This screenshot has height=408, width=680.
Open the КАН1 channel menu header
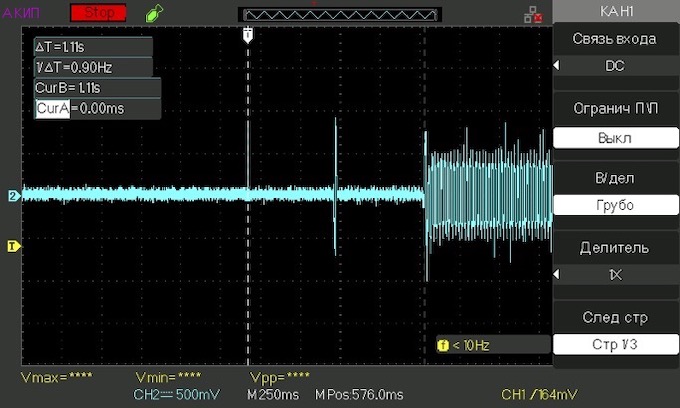click(616, 11)
